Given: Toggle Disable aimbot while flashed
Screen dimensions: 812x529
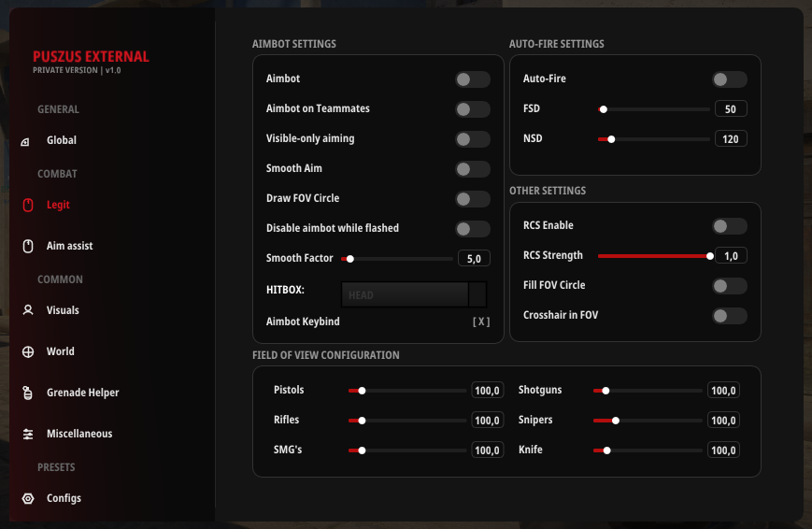Looking at the screenshot, I should pos(472,228).
